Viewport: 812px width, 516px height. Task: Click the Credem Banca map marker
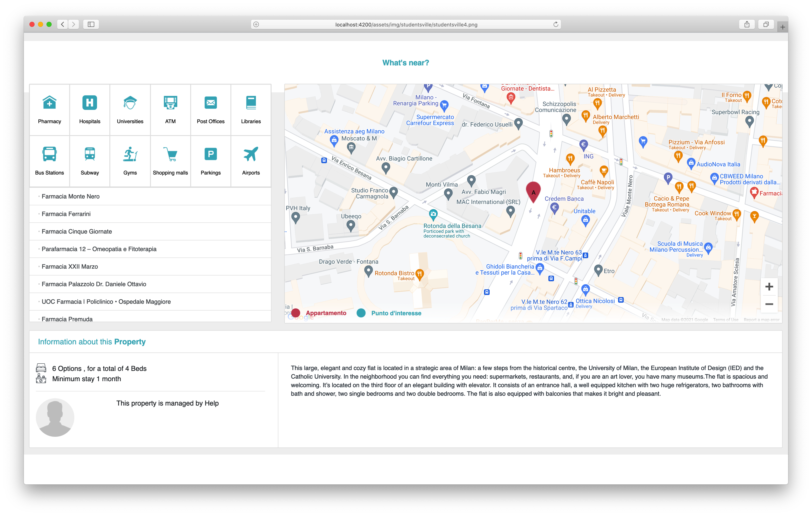(x=554, y=208)
